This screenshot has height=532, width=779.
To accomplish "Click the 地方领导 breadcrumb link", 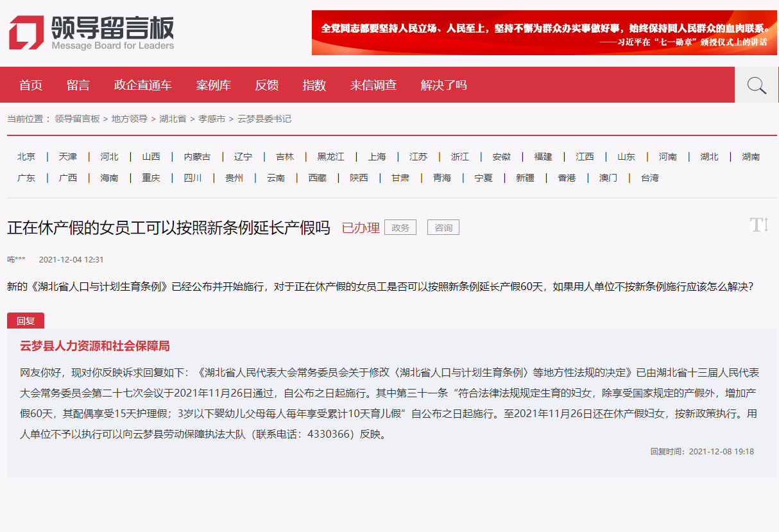I will coord(130,119).
